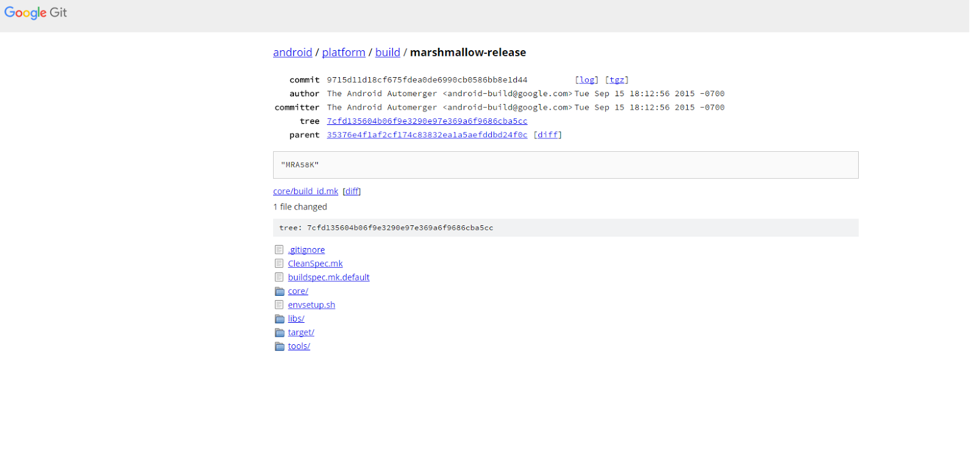Viewport: 980px width, 471px height.
Task: Browse the libs/ directory
Action: coord(296,318)
